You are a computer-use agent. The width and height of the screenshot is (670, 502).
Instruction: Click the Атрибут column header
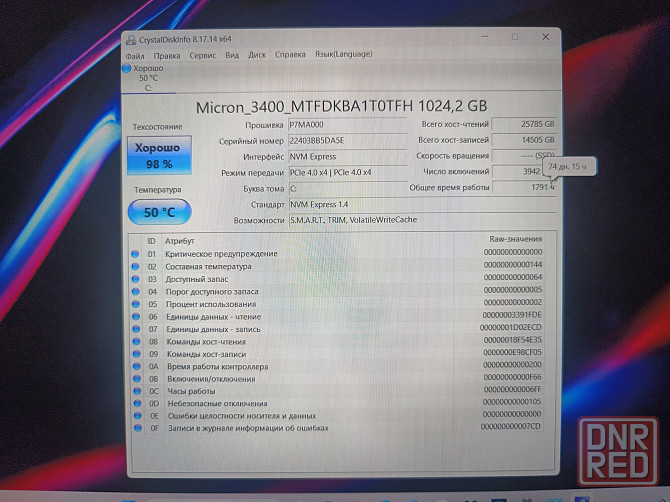[179, 241]
